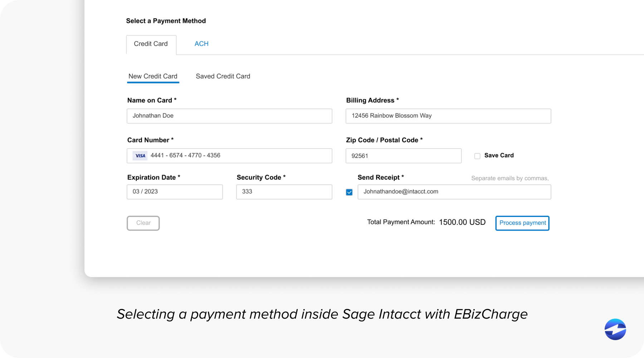Click the Zip Code field showing 92561
The image size is (644, 358).
pyautogui.click(x=403, y=156)
